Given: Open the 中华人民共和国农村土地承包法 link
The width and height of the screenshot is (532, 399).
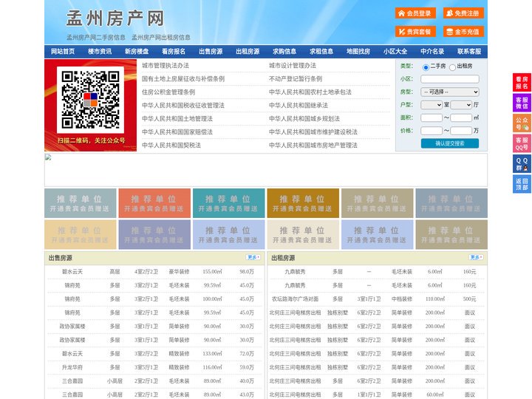Looking at the screenshot, I should pos(310,92).
